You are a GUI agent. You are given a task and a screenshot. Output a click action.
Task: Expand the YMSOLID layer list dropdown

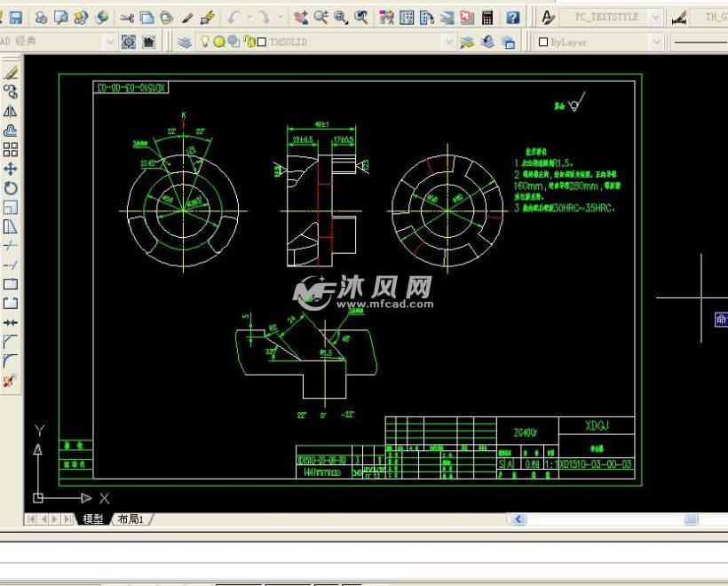pyautogui.click(x=448, y=42)
